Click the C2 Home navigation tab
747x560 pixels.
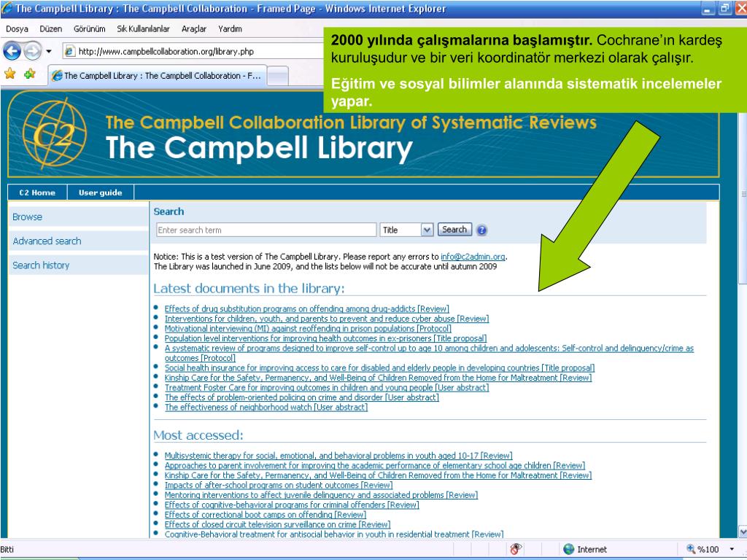point(37,192)
